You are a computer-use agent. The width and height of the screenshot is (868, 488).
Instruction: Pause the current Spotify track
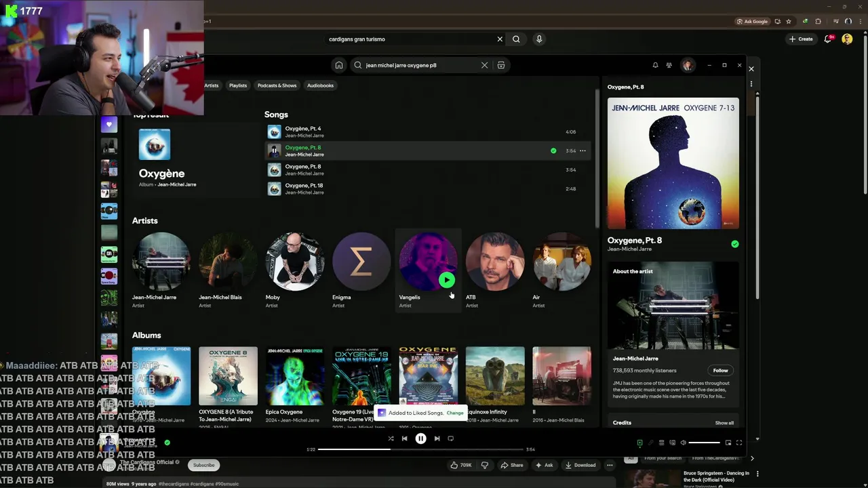click(x=420, y=439)
